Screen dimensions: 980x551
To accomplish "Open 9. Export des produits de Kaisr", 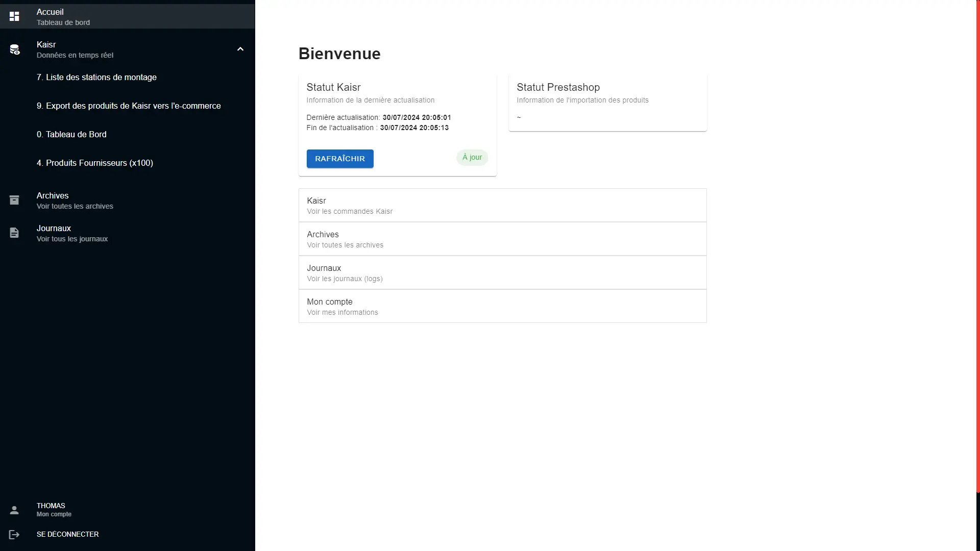I will (128, 106).
